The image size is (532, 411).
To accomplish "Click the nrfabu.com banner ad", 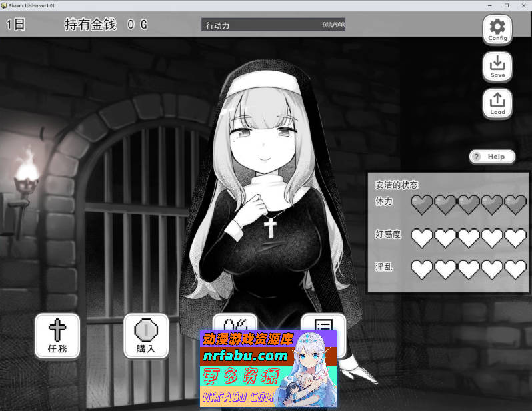I will pyautogui.click(x=268, y=368).
